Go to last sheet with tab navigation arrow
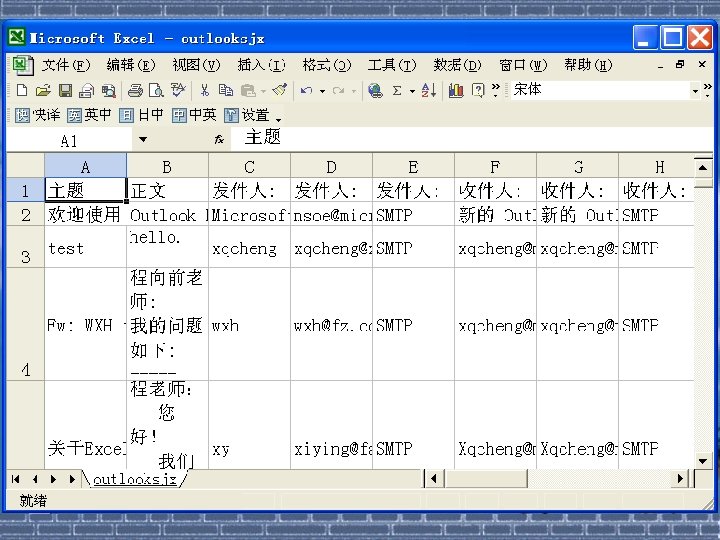720x540 pixels. click(72, 479)
